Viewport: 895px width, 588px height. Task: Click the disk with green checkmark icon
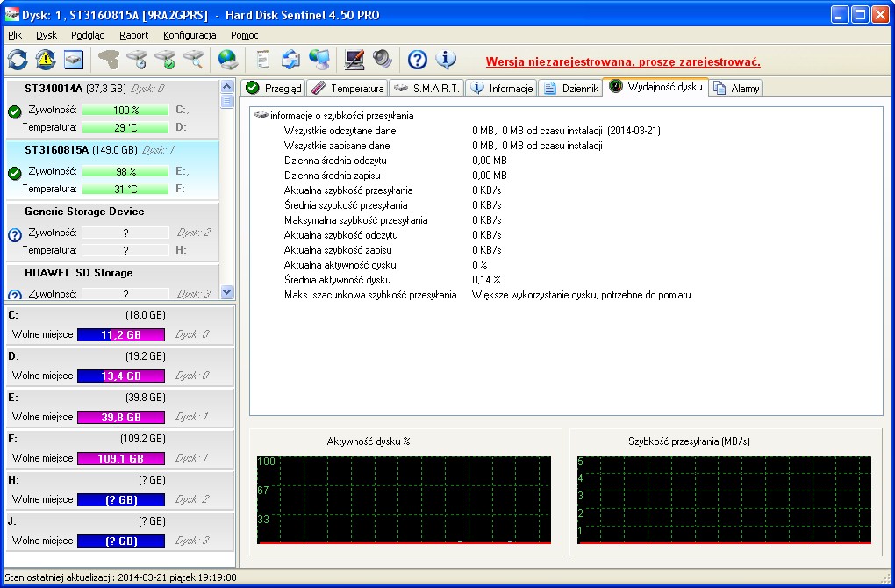[164, 60]
